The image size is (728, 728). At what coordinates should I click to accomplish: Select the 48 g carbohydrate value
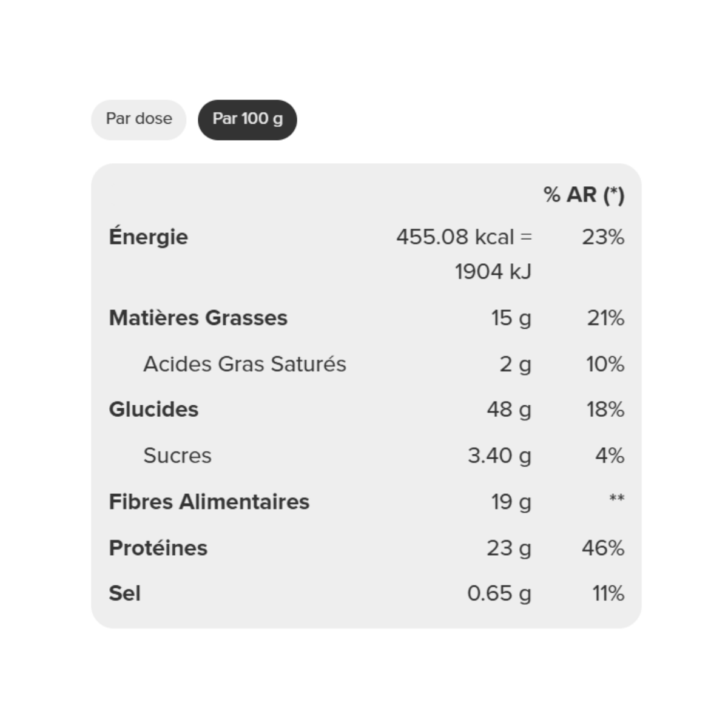[x=509, y=409]
